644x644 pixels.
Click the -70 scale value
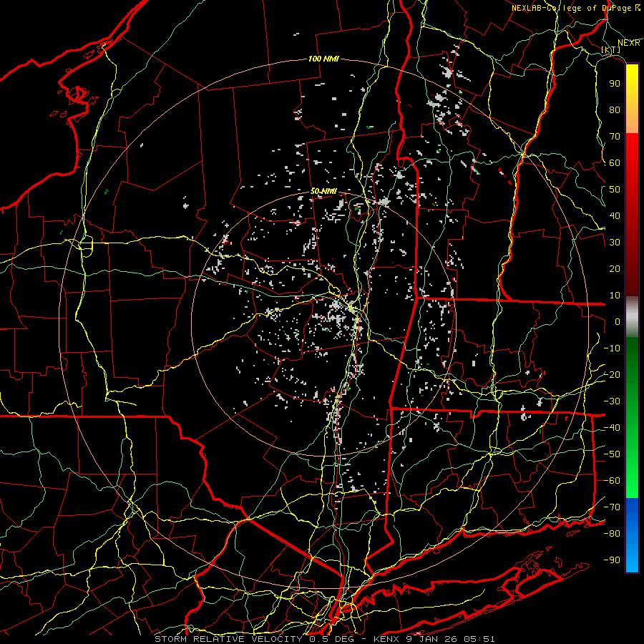pos(612,507)
